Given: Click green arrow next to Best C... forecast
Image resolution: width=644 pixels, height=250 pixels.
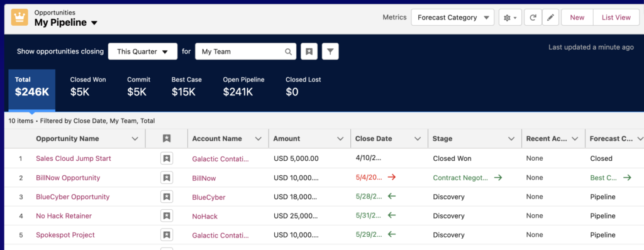Looking at the screenshot, I should coord(627,178).
